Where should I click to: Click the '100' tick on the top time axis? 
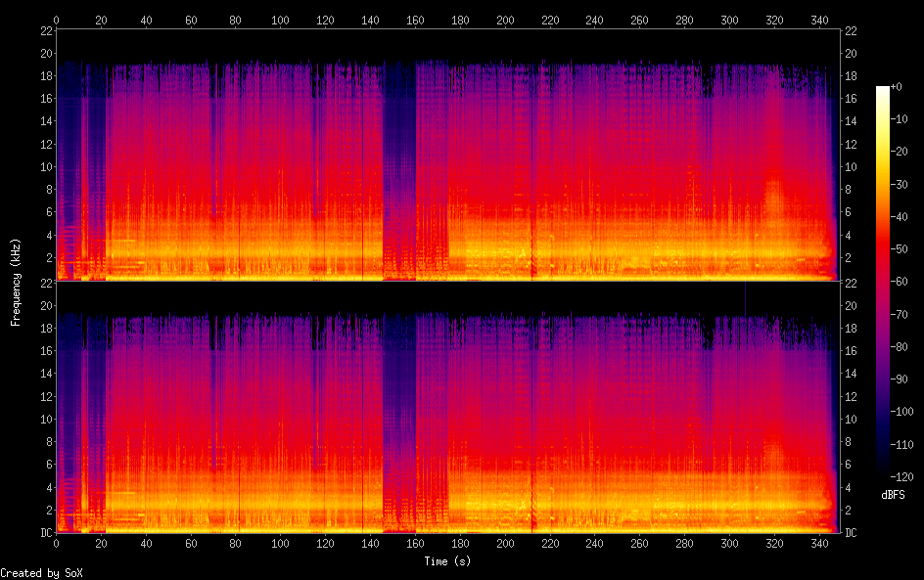pos(281,20)
